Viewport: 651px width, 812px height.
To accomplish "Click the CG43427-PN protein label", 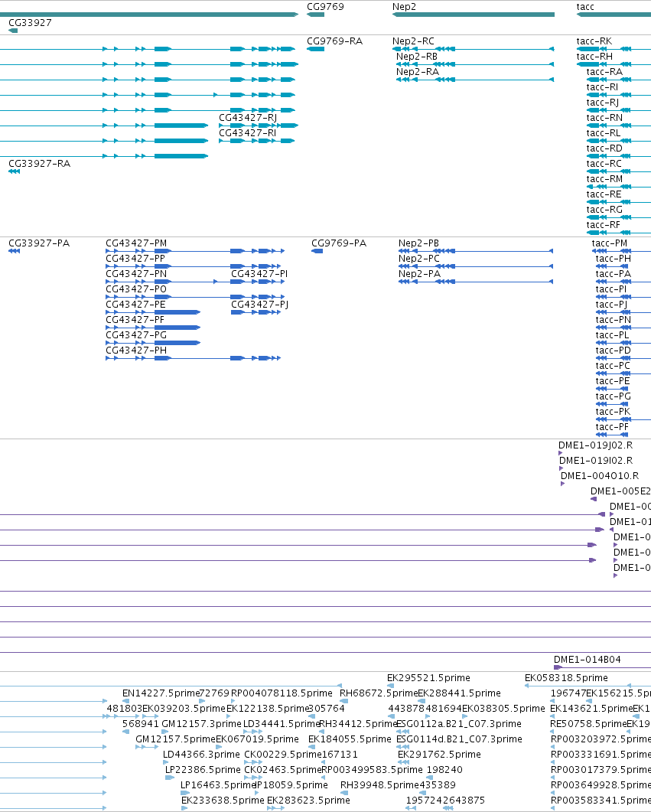I will [x=136, y=273].
